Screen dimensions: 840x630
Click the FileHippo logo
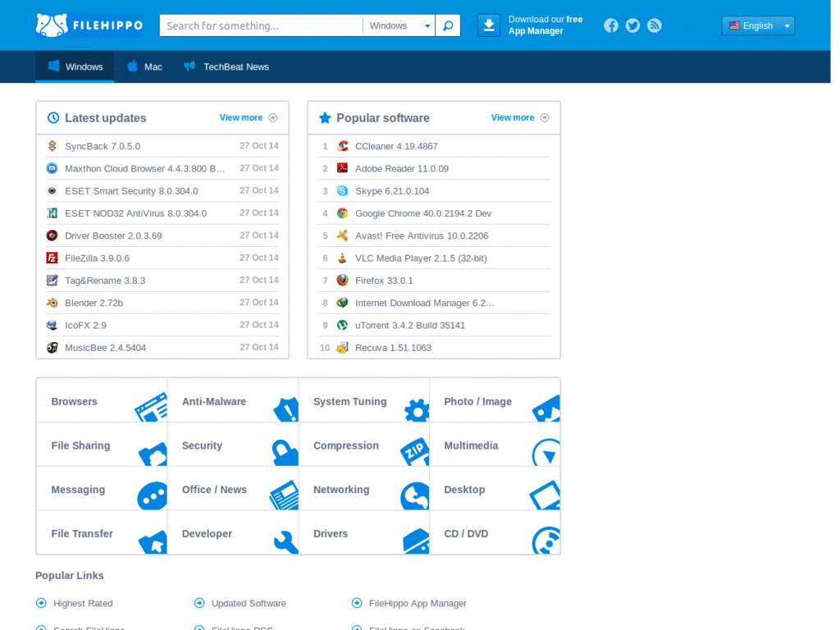(89, 25)
